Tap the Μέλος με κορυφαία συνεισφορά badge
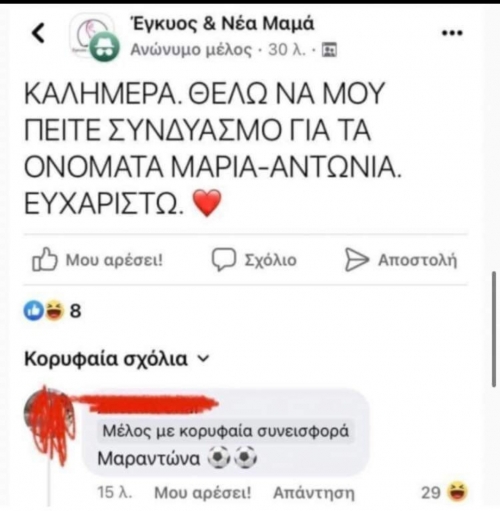The width and height of the screenshot is (500, 511). click(x=226, y=431)
